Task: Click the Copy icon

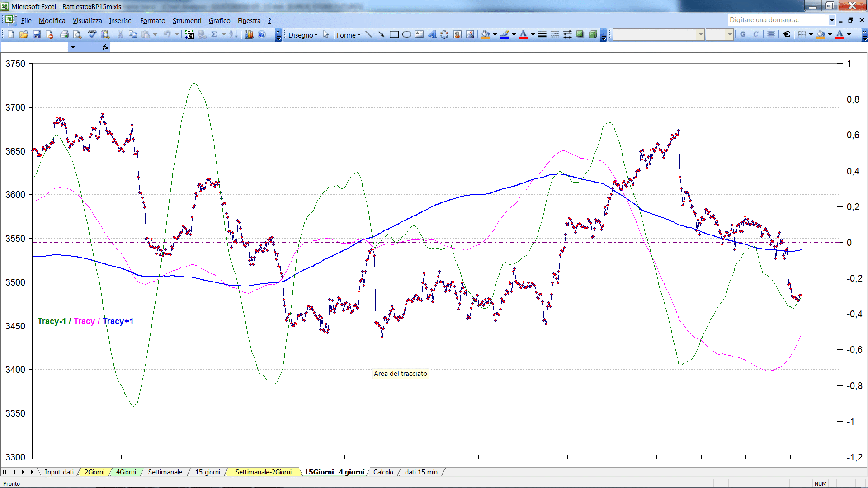Action: [133, 34]
